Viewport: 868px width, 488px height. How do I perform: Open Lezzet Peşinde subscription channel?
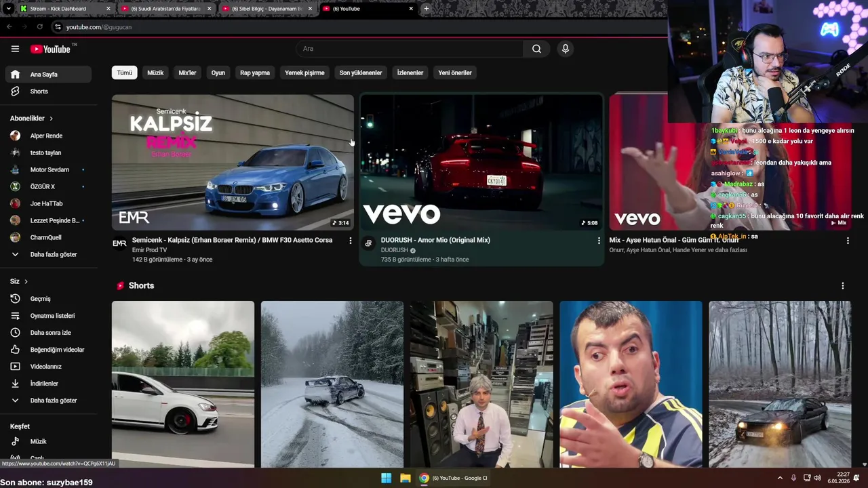click(47, 221)
